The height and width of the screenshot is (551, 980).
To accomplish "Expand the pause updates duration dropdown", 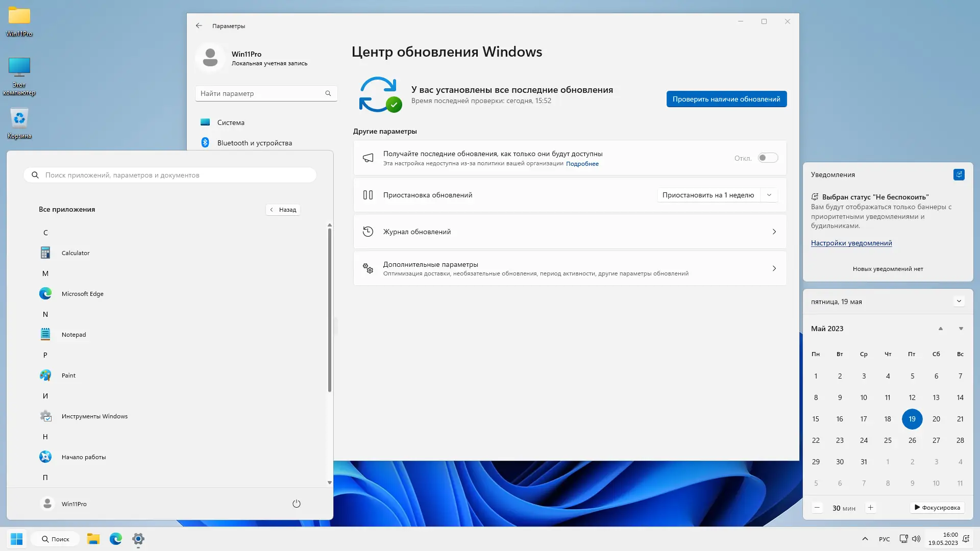I will [769, 195].
